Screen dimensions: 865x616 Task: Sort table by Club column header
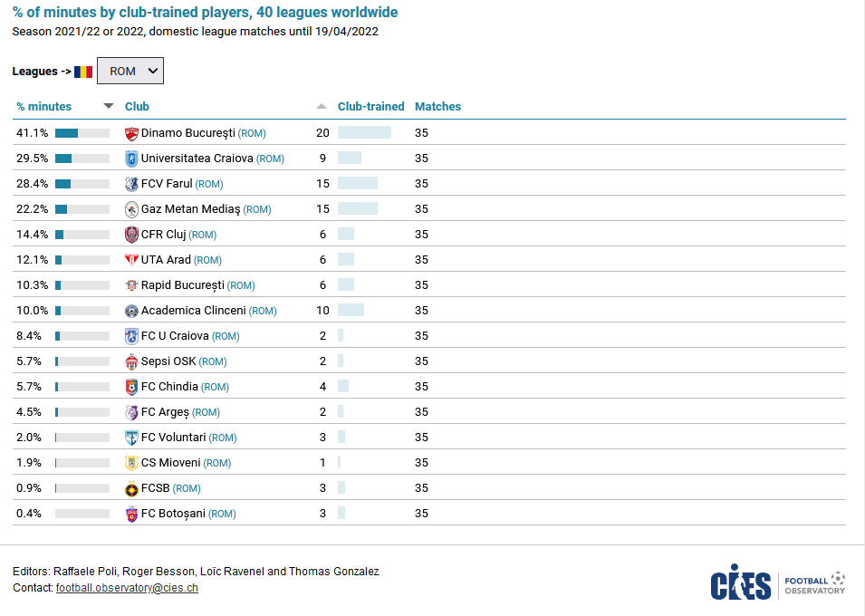(137, 106)
